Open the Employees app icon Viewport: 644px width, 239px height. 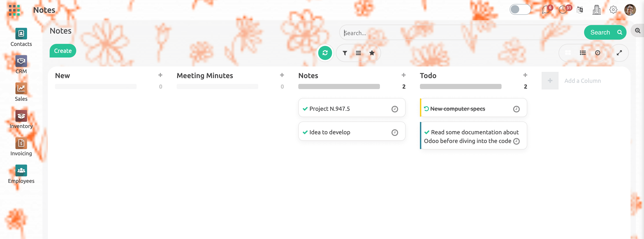[21, 171]
